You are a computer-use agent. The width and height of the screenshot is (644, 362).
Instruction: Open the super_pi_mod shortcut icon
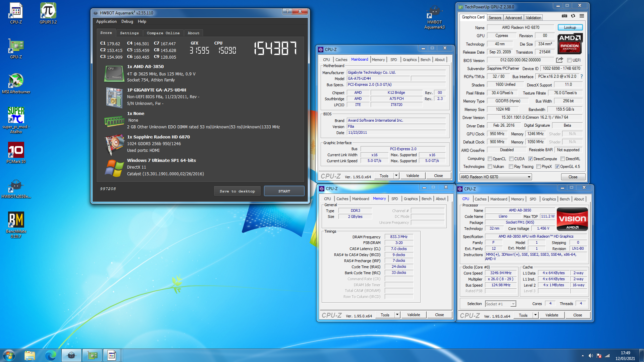click(x=16, y=119)
